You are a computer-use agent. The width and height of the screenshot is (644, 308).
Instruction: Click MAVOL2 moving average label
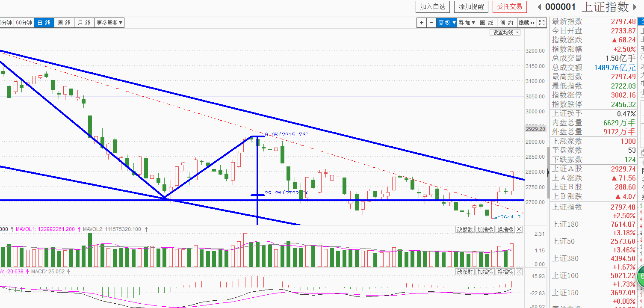pyautogui.click(x=112, y=229)
